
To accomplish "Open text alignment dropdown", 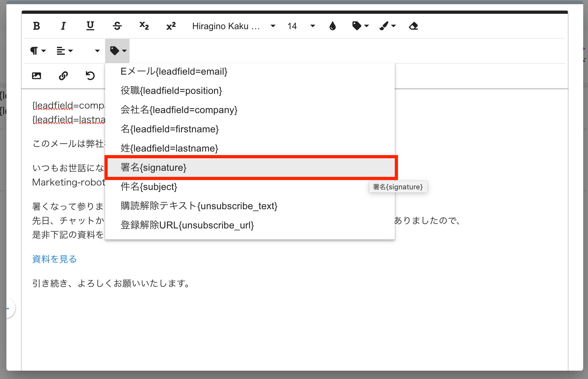I will click(x=65, y=51).
